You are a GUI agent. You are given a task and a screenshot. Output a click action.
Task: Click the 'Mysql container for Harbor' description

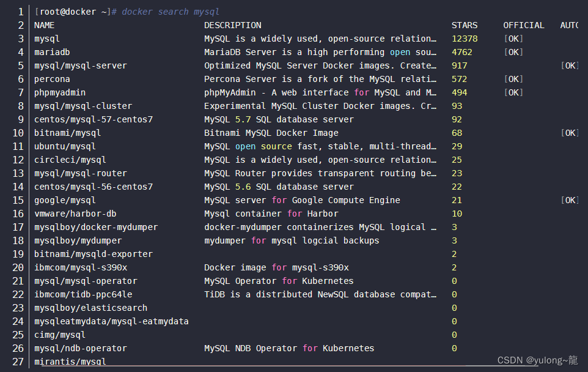(271, 214)
